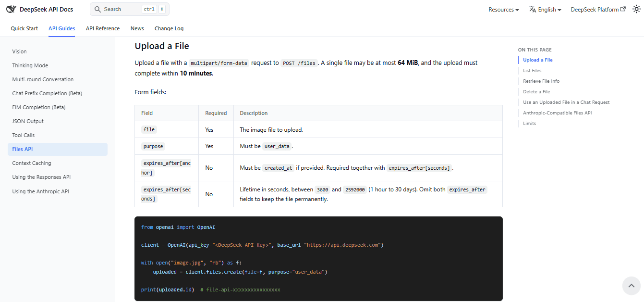Click the 'ON THIS PAGE' heading
This screenshot has width=644, height=302.
(x=535, y=50)
